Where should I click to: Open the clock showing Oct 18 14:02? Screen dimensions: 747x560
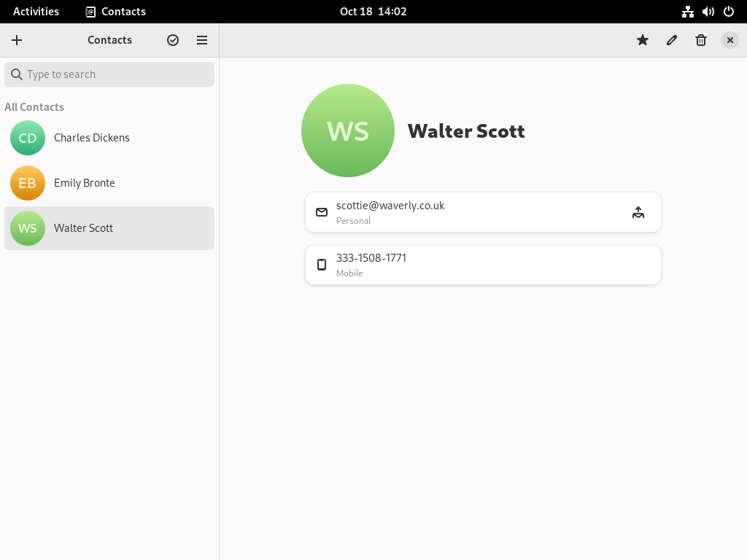[373, 12]
